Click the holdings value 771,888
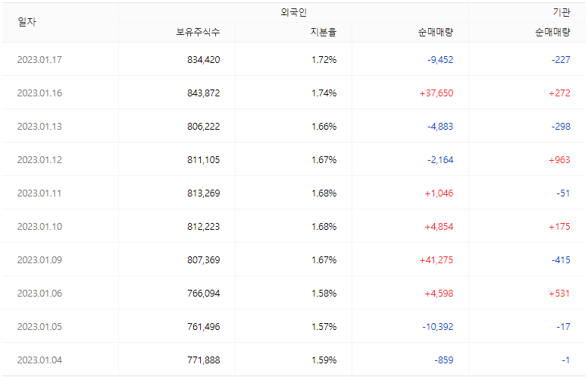Viewport: 588px width, 377px height. tap(204, 360)
